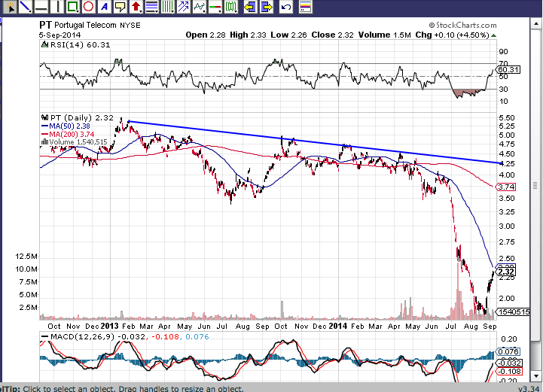Select the vertical line tool
The image size is (543, 392).
(57, 7)
